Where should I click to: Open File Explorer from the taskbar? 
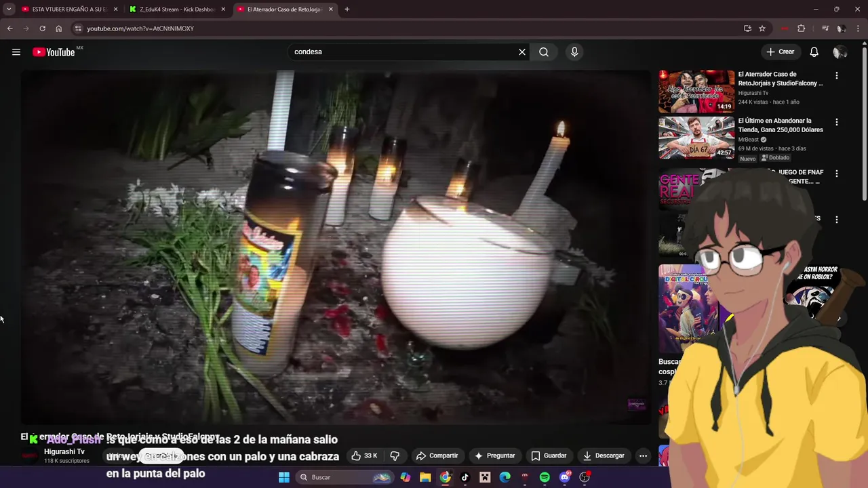coord(425,477)
